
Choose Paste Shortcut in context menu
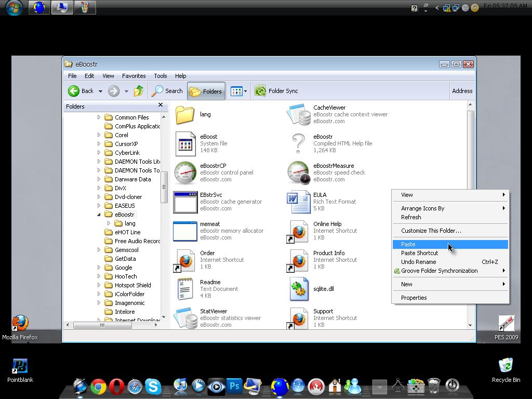point(450,253)
